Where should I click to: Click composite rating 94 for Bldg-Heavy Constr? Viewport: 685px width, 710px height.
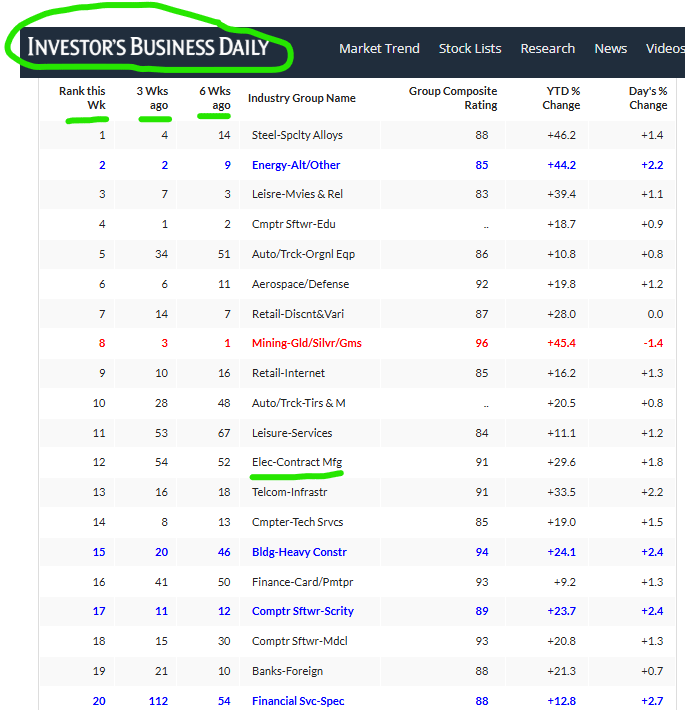coord(482,552)
